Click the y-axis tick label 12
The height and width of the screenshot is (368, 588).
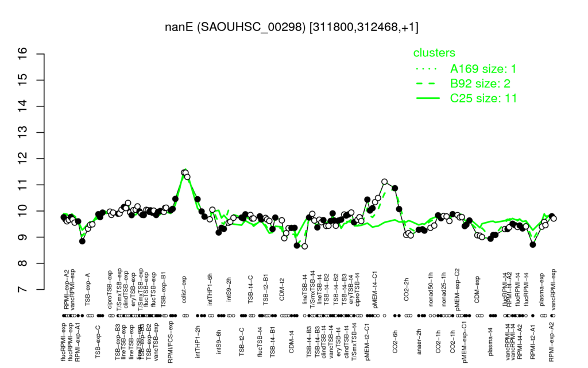pos(23,159)
